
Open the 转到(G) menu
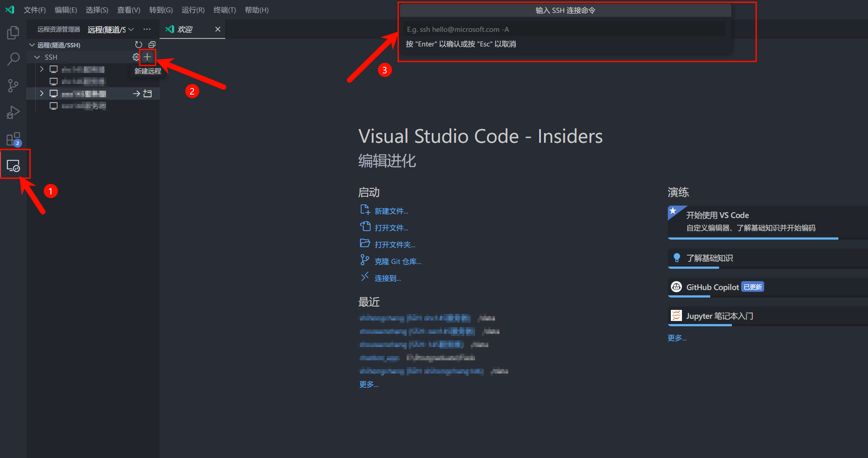pyautogui.click(x=161, y=10)
